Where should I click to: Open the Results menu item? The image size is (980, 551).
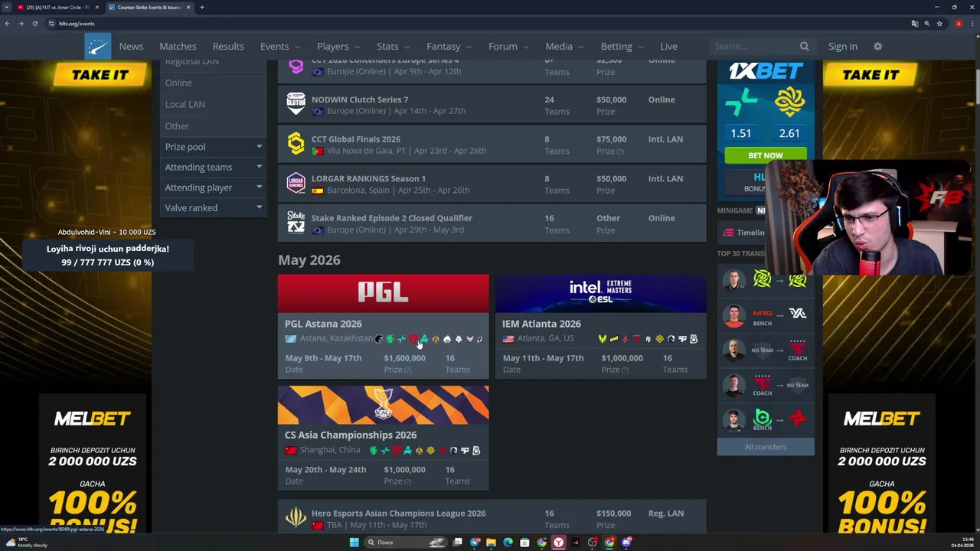[x=228, y=47]
